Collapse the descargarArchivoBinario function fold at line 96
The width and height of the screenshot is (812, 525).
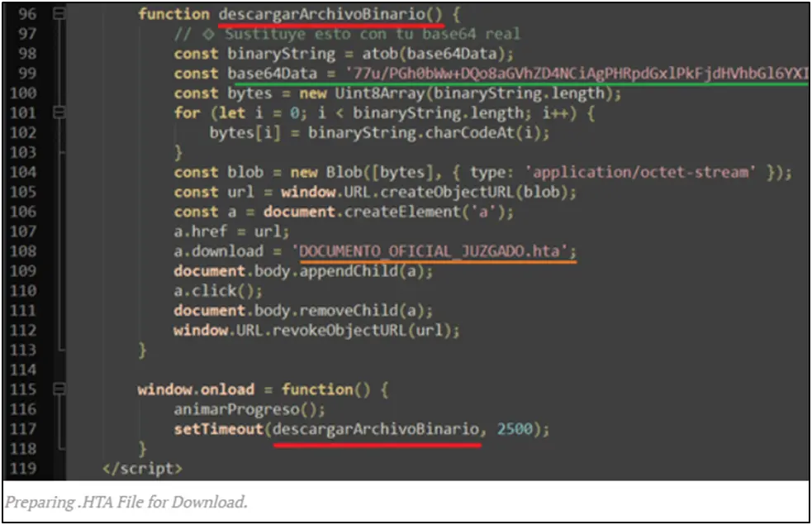58,15
